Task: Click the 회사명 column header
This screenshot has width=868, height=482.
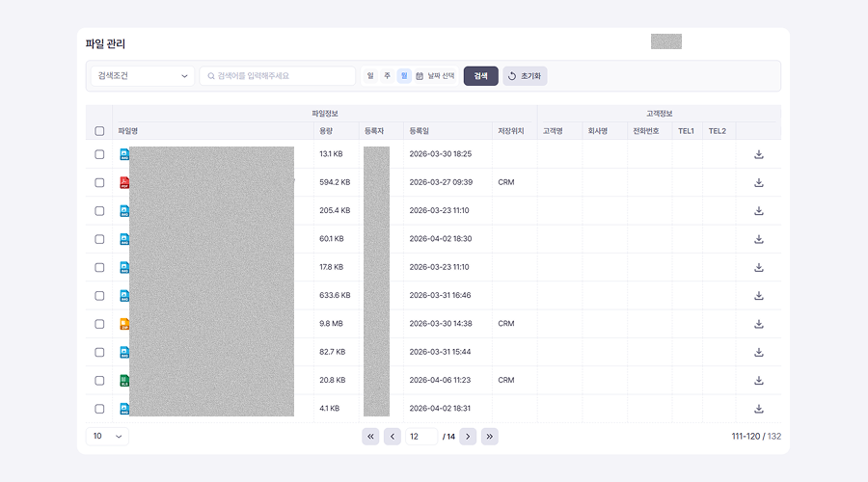Action: click(598, 131)
